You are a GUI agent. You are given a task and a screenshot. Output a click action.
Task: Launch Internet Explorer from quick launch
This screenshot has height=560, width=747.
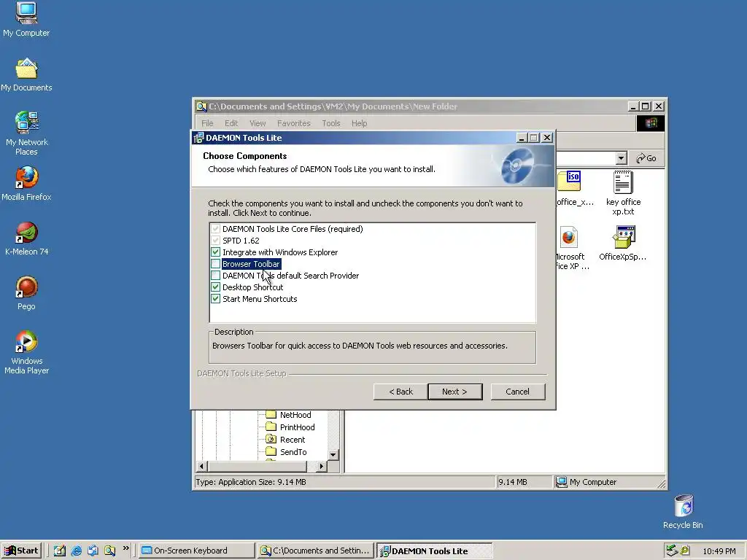click(x=76, y=551)
